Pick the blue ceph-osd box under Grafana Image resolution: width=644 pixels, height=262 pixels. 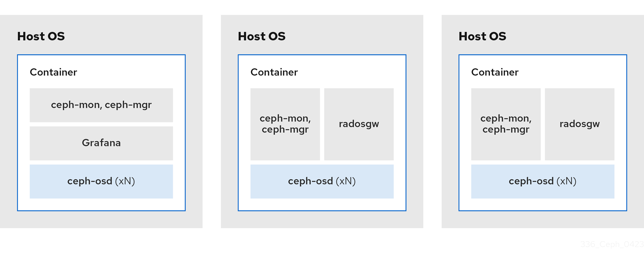[101, 181]
